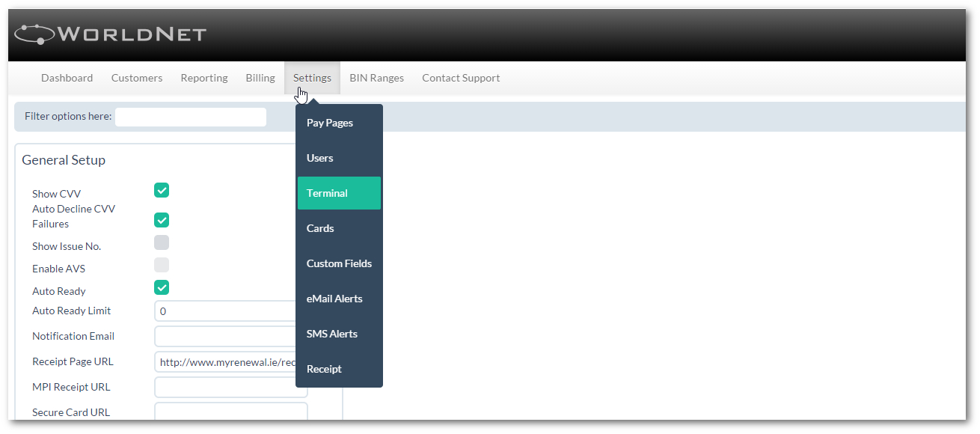Open the Settings menu
Viewport: 980px width, 434px height.
(x=312, y=78)
